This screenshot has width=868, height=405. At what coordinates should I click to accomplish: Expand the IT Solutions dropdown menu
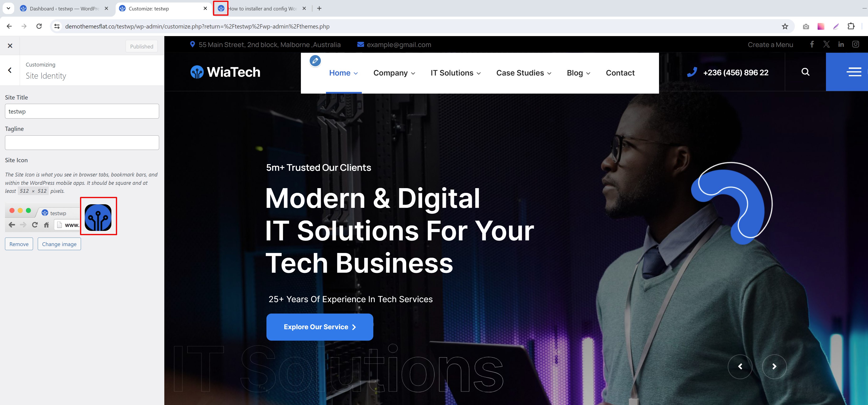(455, 73)
